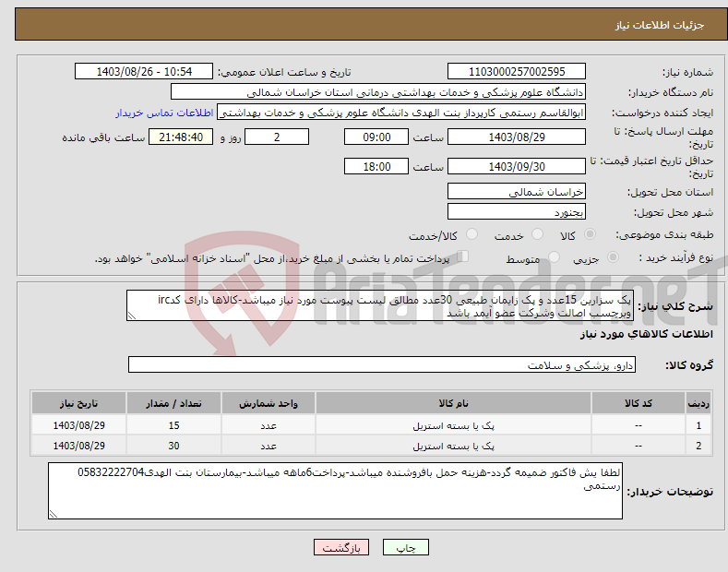728x572 pixels.
Task: Click the buyer organization name field
Action: [378, 92]
